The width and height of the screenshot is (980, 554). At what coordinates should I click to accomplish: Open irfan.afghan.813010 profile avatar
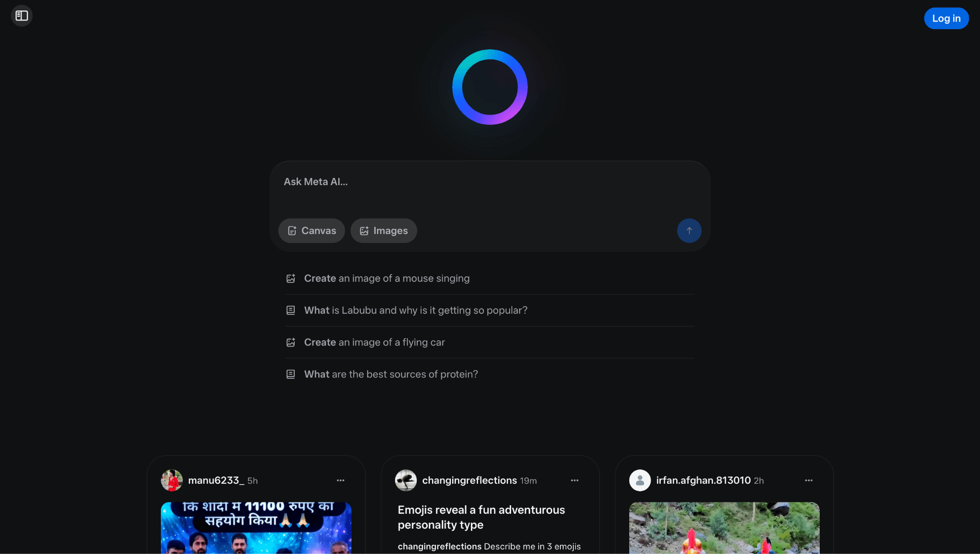tap(640, 480)
